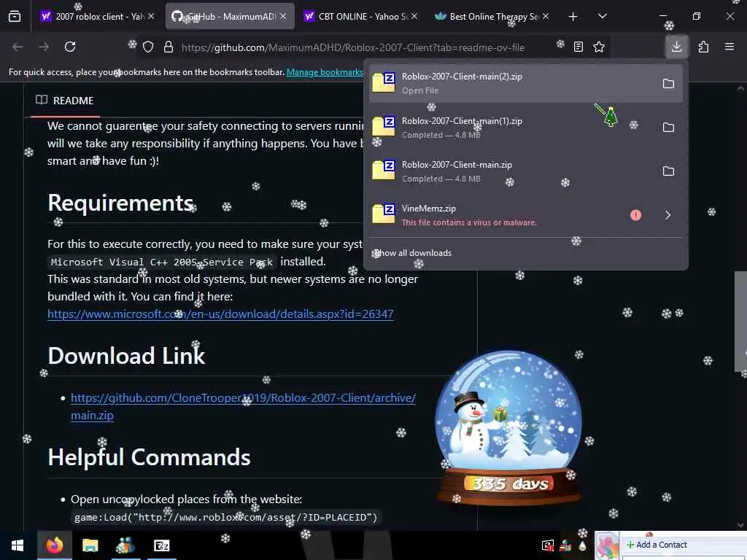
Task: Click the browser Back arrow
Action: [x=18, y=47]
